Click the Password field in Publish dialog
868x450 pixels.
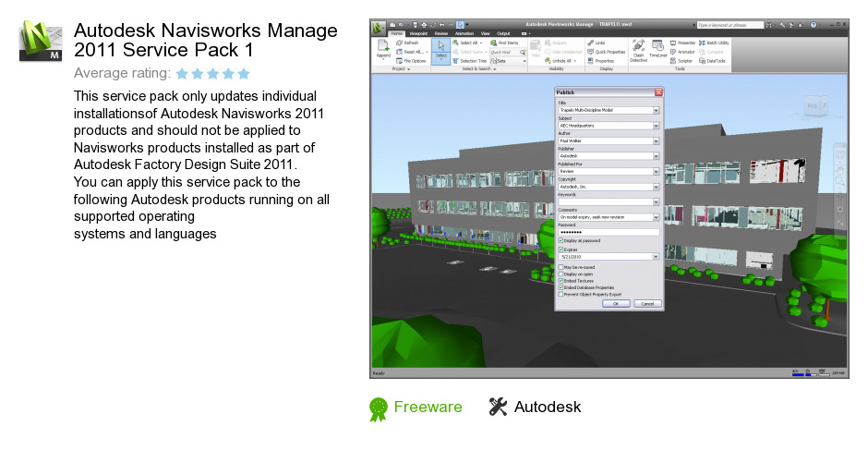(x=609, y=232)
